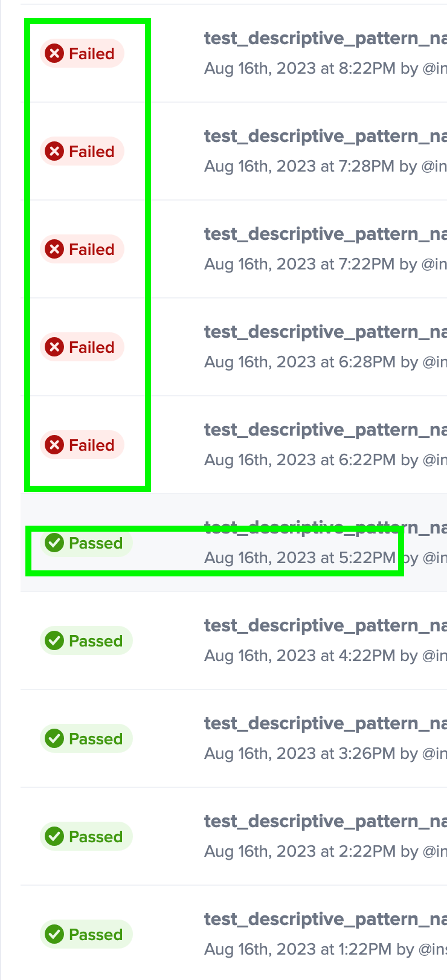This screenshot has height=980, width=447.
Task: Click the red X icon on the 6:22PM run
Action: pos(54,445)
